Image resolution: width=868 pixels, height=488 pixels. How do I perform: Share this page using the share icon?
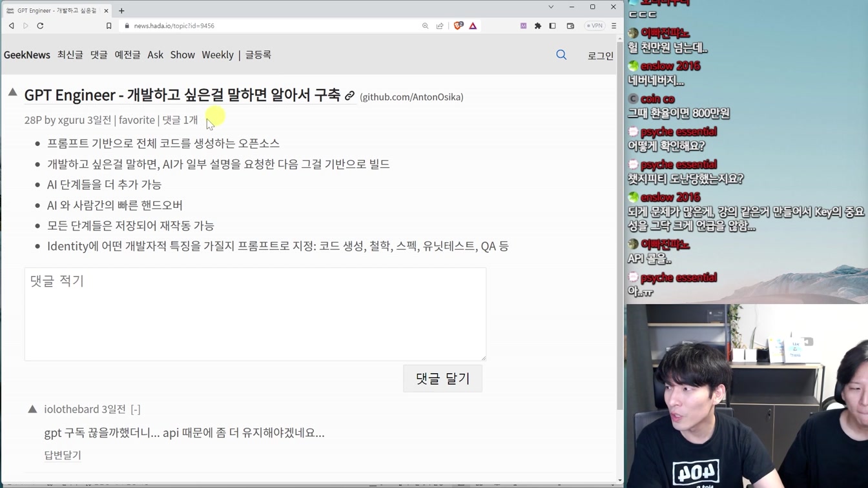pyautogui.click(x=440, y=26)
